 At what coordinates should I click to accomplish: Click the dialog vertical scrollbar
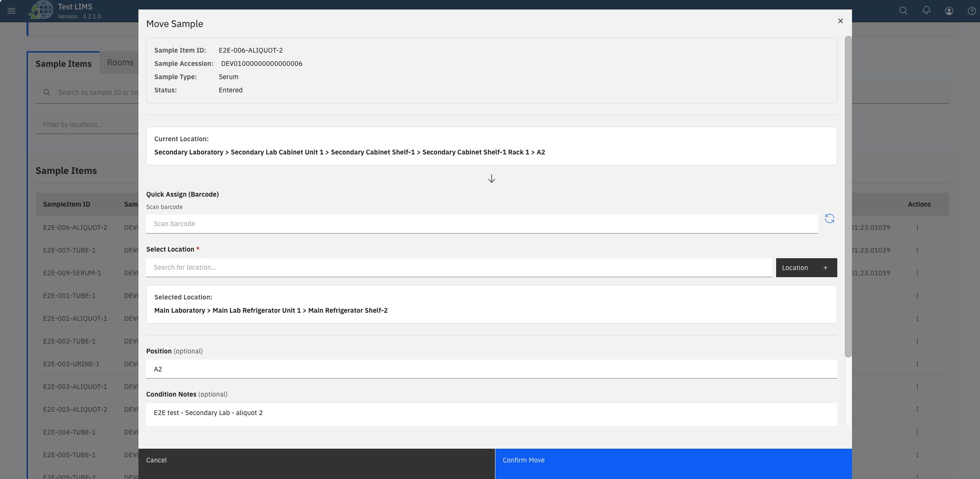click(848, 197)
